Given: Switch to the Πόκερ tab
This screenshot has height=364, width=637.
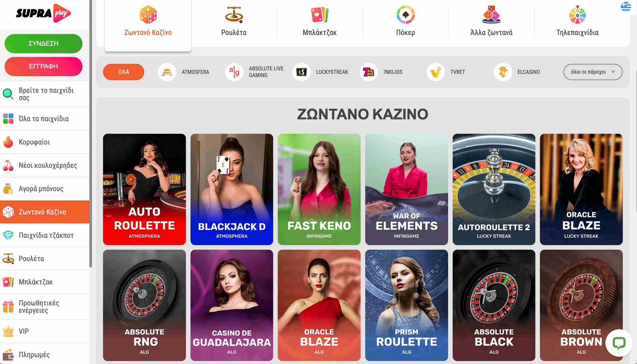Looking at the screenshot, I should 406,21.
